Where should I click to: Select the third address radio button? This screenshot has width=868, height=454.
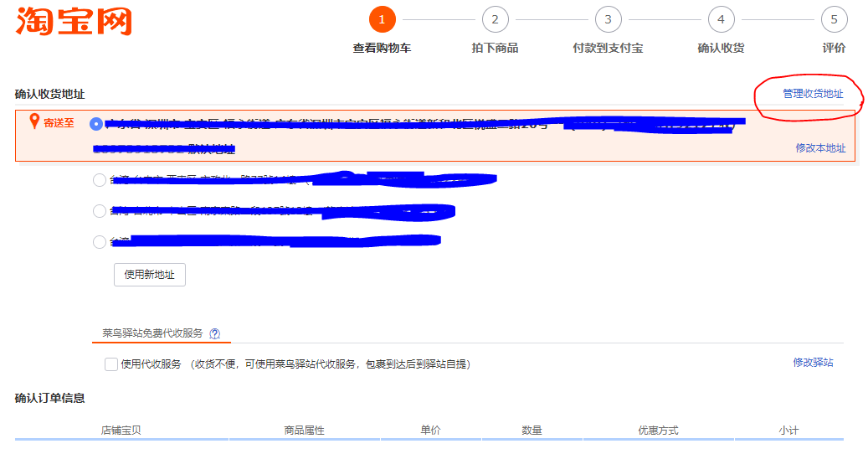99,211
